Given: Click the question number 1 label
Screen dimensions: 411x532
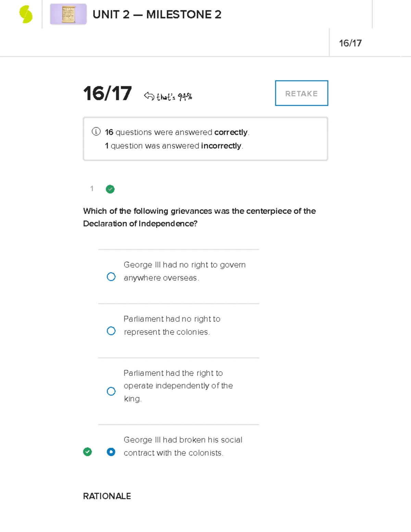Looking at the screenshot, I should (92, 188).
